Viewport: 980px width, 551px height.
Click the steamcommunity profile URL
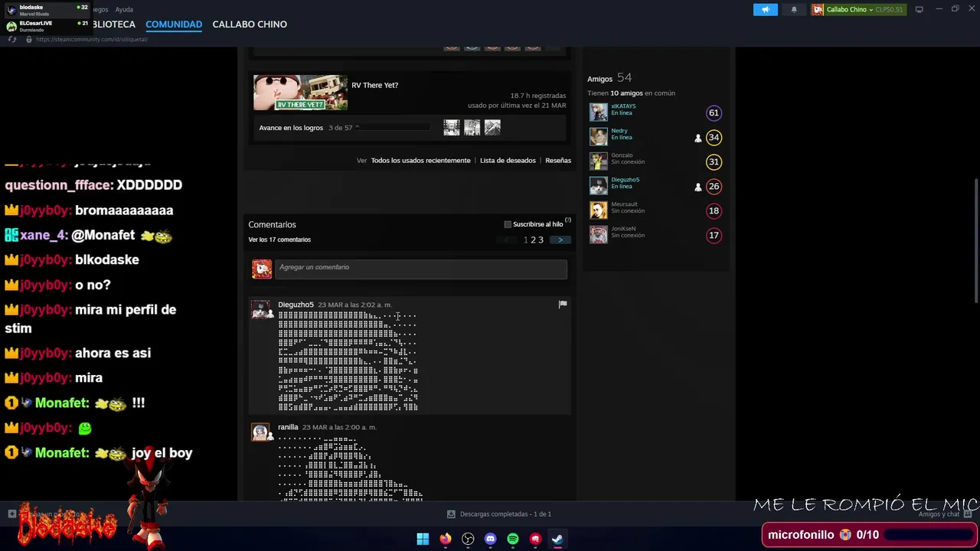click(92, 39)
